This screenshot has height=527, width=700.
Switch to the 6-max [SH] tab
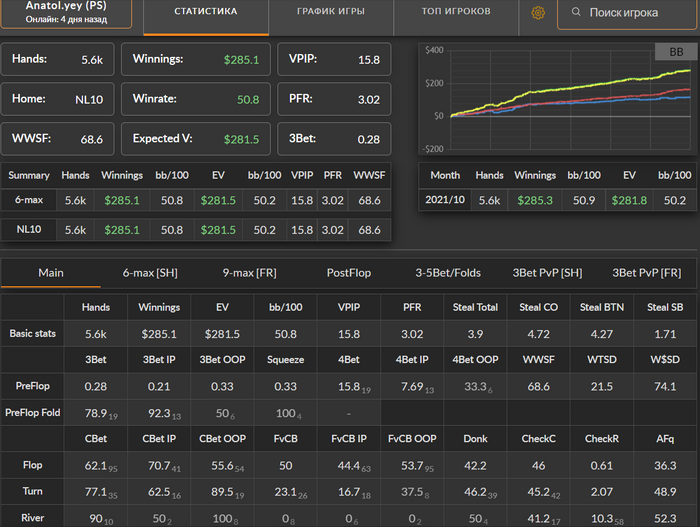pyautogui.click(x=150, y=273)
